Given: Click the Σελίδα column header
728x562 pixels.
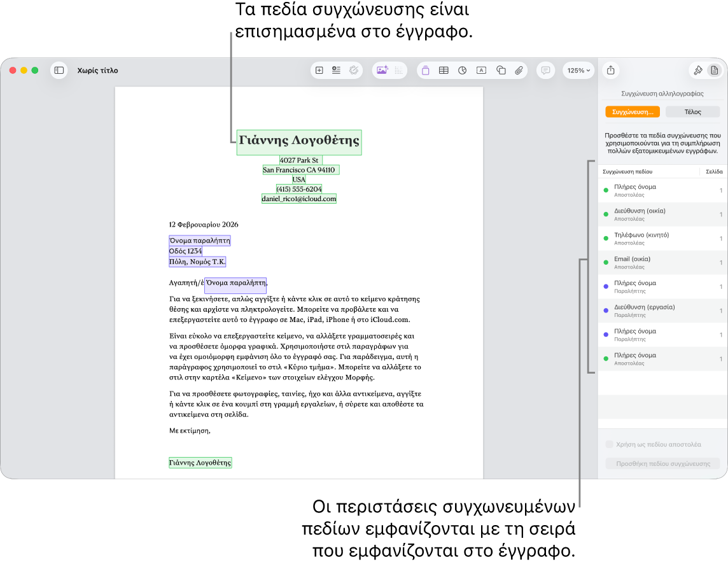Looking at the screenshot, I should (713, 171).
